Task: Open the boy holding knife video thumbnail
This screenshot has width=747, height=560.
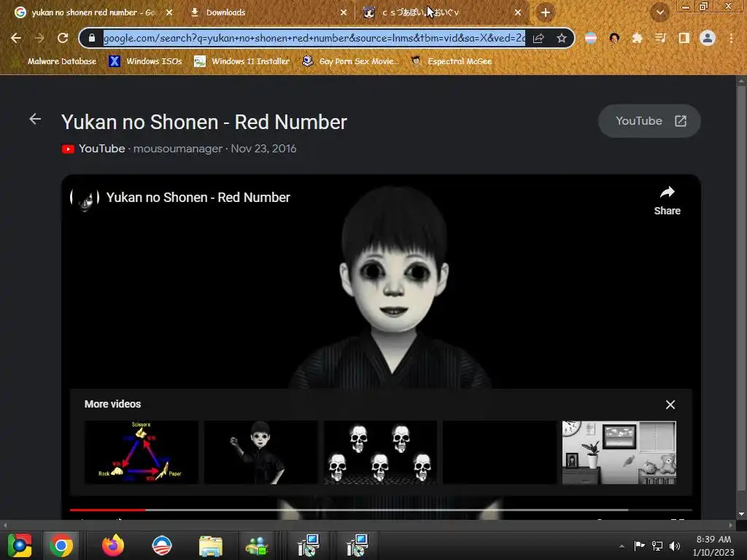Action: [260, 452]
